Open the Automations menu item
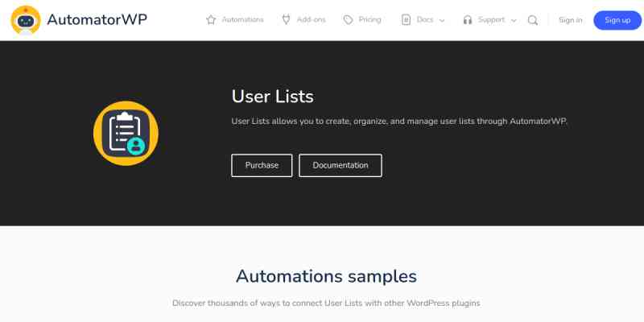 click(243, 19)
